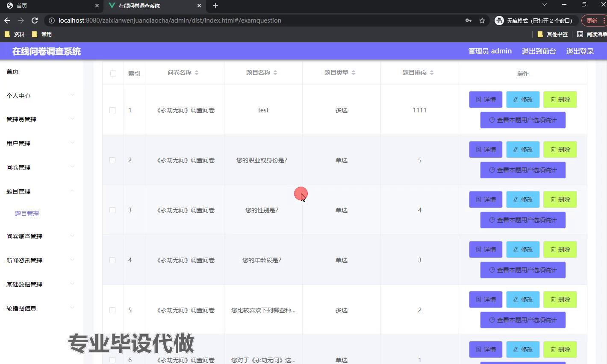Click 查看本题用户选项统计 for row 4
The image size is (607, 364).
(523, 270)
